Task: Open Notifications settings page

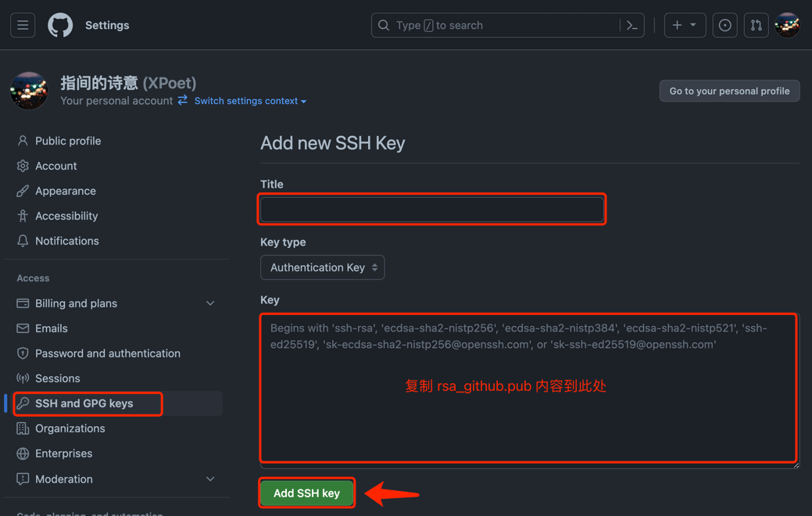Action: [x=67, y=241]
